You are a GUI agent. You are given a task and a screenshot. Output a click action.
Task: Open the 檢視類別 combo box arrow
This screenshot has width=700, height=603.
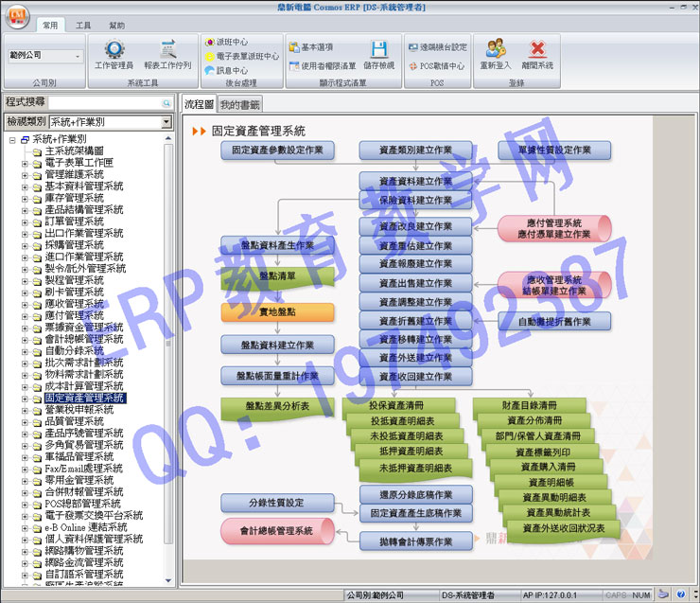[166, 122]
